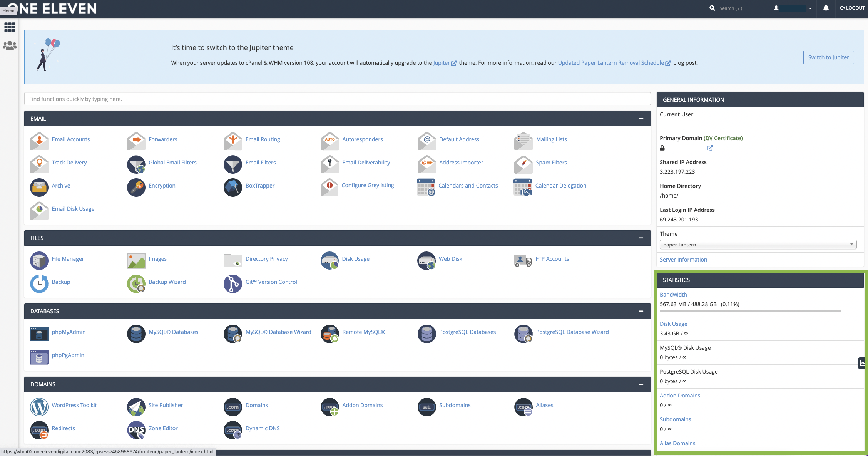868x456 pixels.
Task: Open the Email Routing icon
Action: [x=233, y=141]
